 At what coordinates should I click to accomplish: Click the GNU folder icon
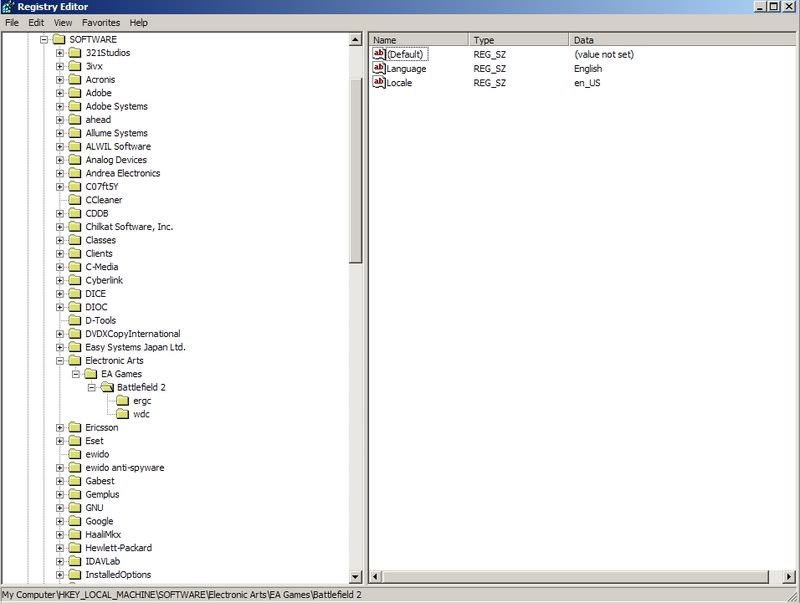pyautogui.click(x=75, y=508)
